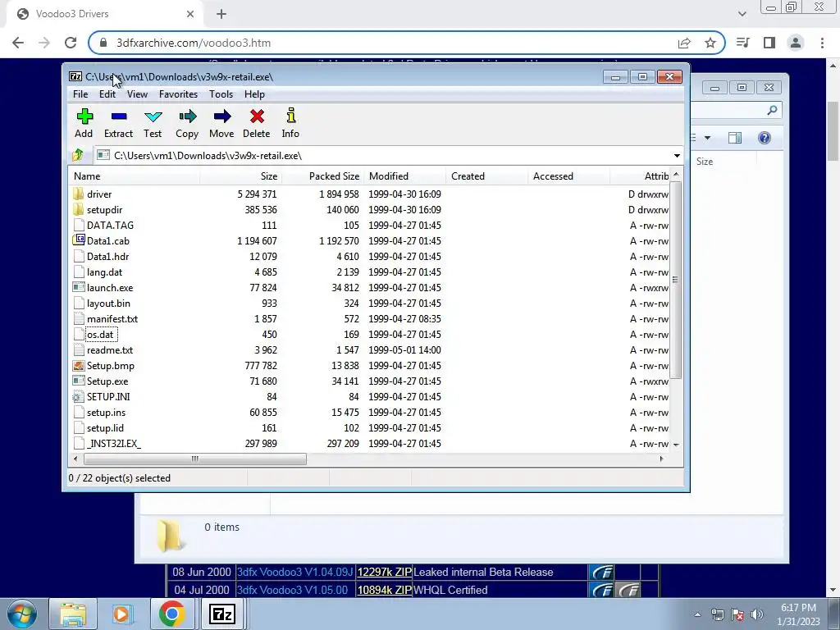Viewport: 840px width, 630px height.
Task: Open Chrome's three-dot menu
Action: (x=822, y=43)
